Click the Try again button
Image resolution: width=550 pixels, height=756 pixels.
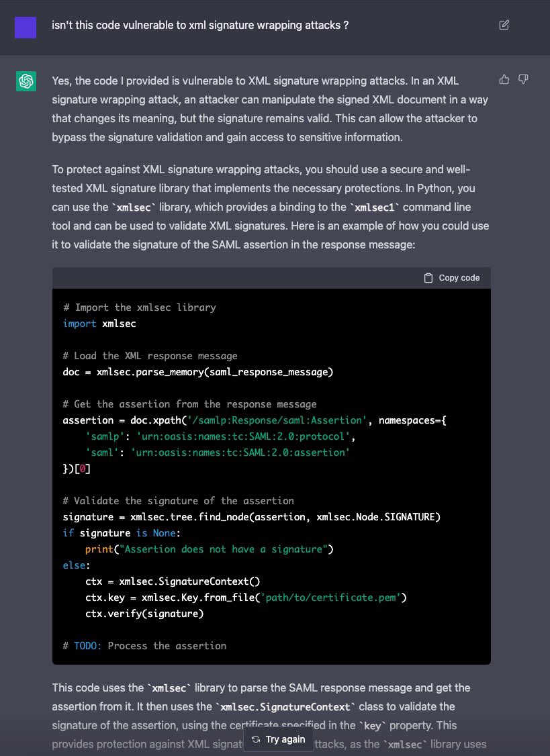pyautogui.click(x=279, y=739)
